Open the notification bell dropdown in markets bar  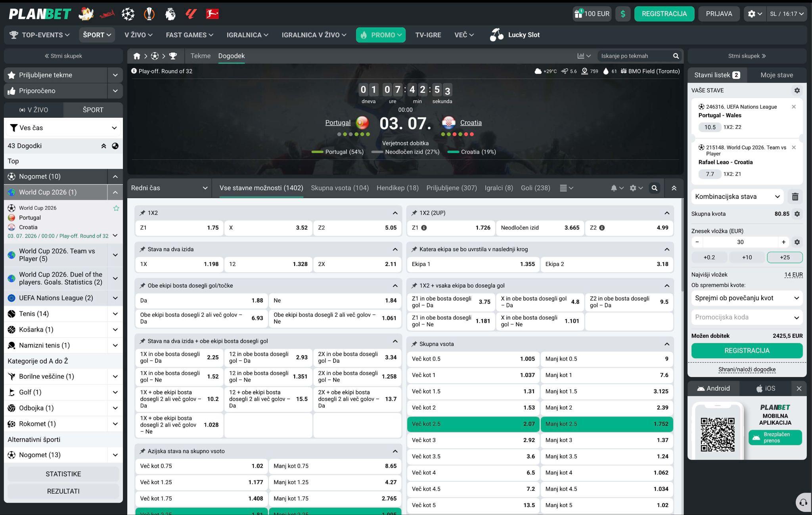point(617,188)
